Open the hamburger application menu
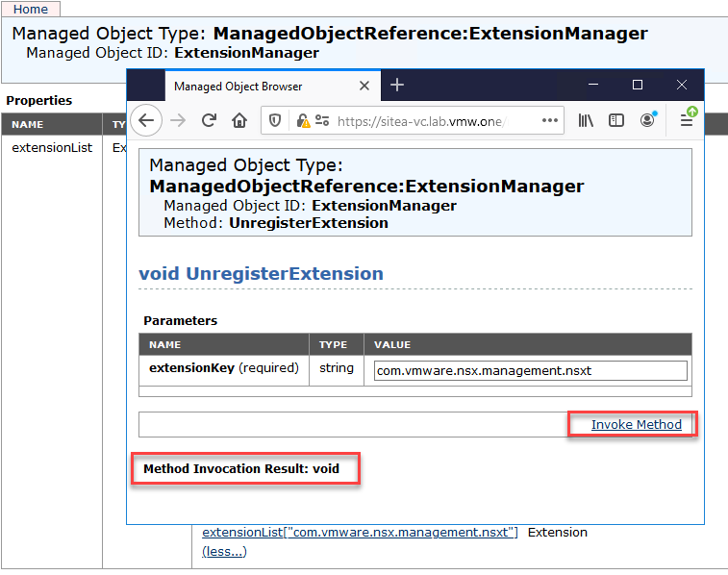Screen dimensions: 728x575 coord(687,120)
